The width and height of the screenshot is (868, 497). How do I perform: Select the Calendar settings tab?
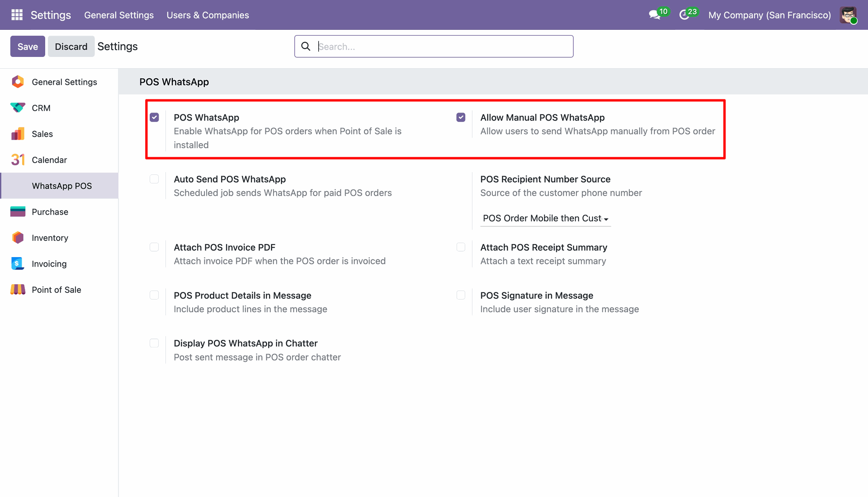(59, 160)
